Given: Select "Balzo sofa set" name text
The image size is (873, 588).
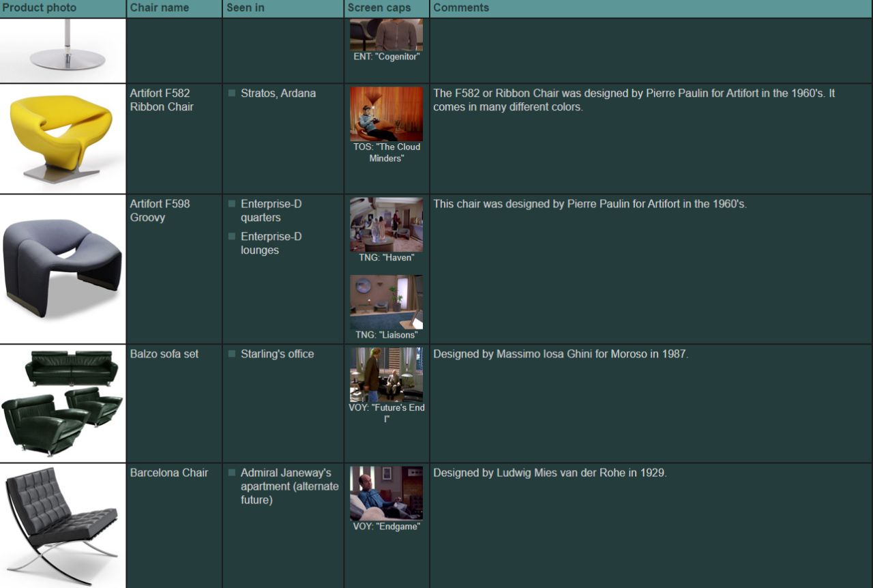Looking at the screenshot, I should 164,354.
